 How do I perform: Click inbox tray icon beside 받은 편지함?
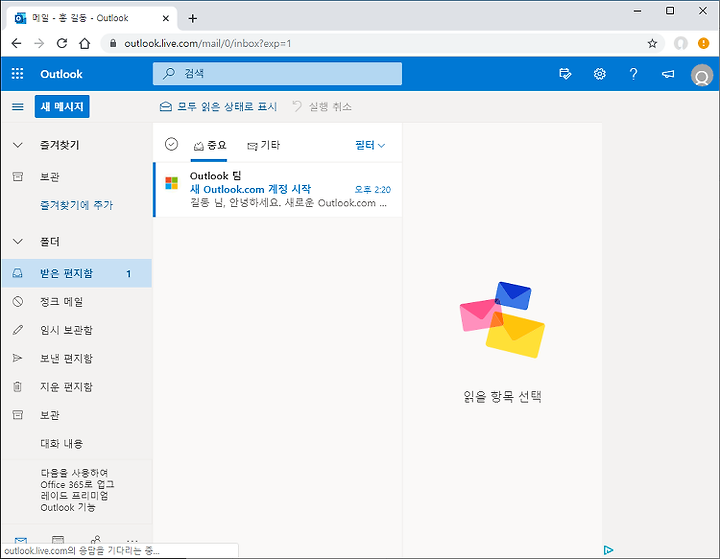(x=17, y=273)
